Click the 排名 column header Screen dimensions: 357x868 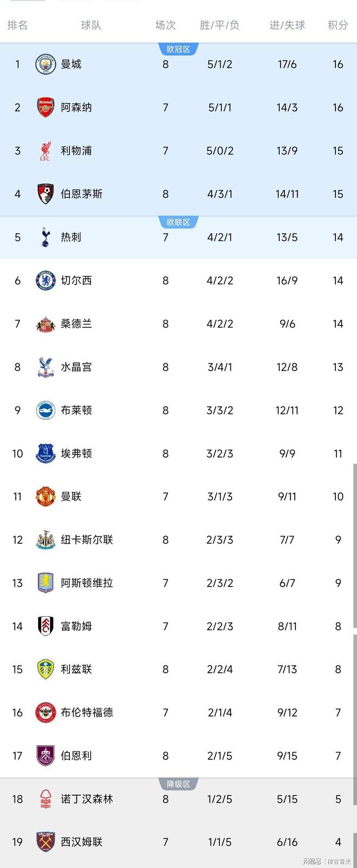17,25
